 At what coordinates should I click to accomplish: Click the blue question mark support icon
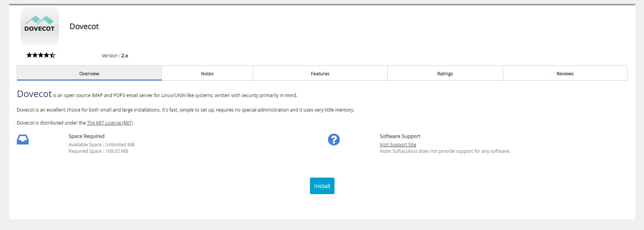[334, 139]
